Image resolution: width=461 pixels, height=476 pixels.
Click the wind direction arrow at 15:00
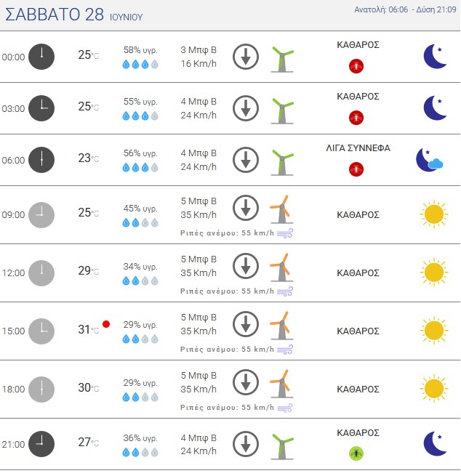246,324
